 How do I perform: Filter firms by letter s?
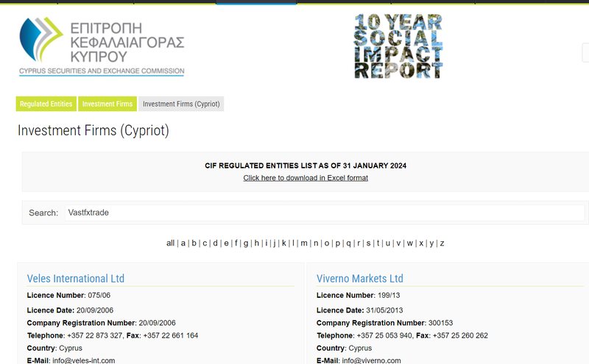click(x=369, y=243)
